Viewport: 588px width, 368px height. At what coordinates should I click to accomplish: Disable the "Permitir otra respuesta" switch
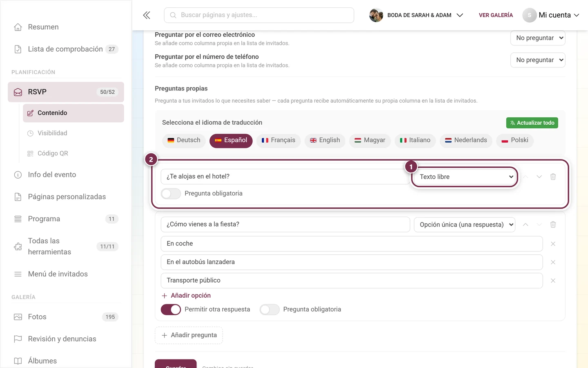click(171, 310)
